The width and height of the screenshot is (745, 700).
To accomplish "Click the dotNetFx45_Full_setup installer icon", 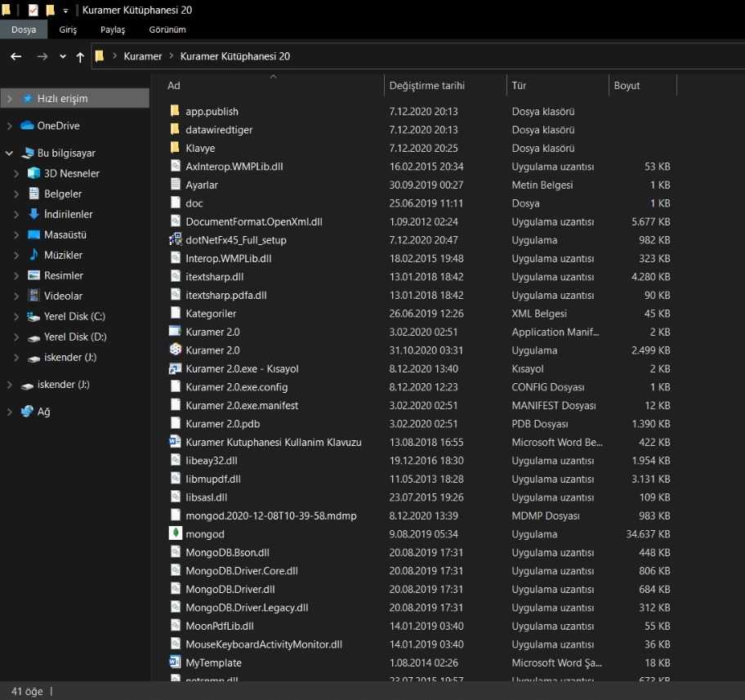I will coord(176,239).
